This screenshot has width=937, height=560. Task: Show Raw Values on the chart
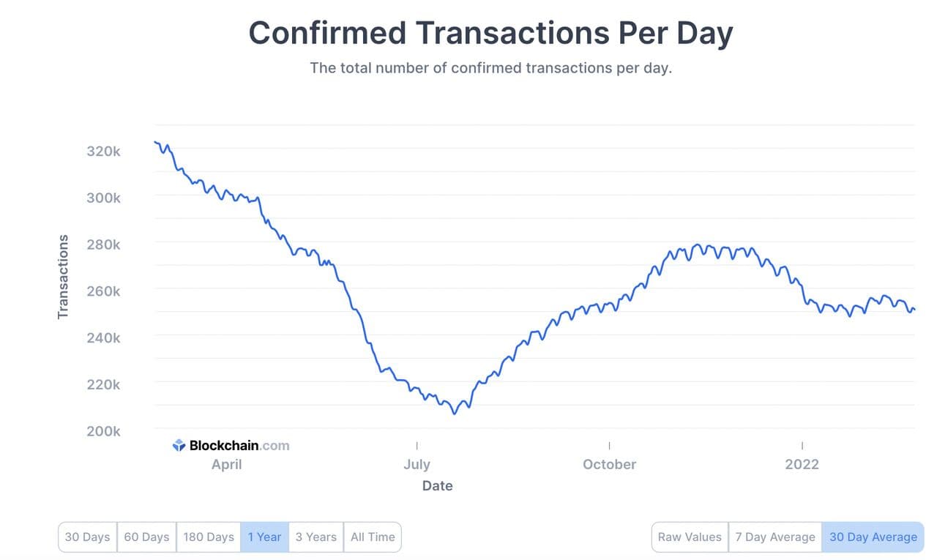[x=690, y=537]
